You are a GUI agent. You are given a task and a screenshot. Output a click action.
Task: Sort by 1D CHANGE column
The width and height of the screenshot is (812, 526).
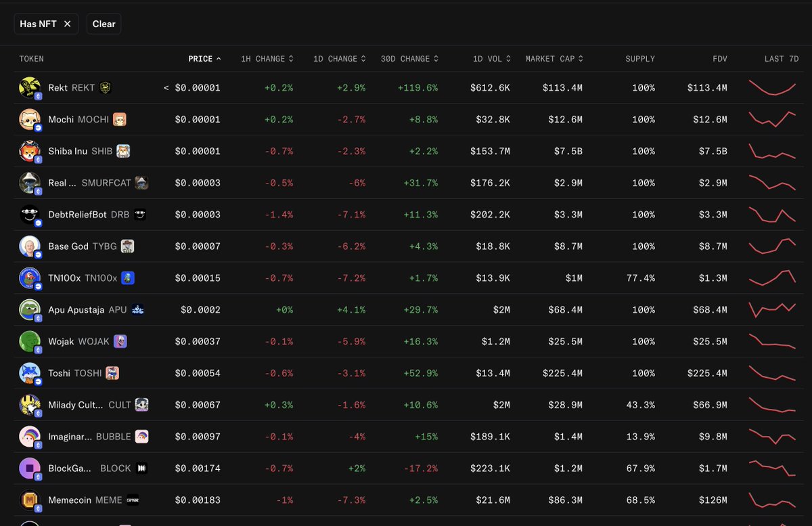point(340,59)
